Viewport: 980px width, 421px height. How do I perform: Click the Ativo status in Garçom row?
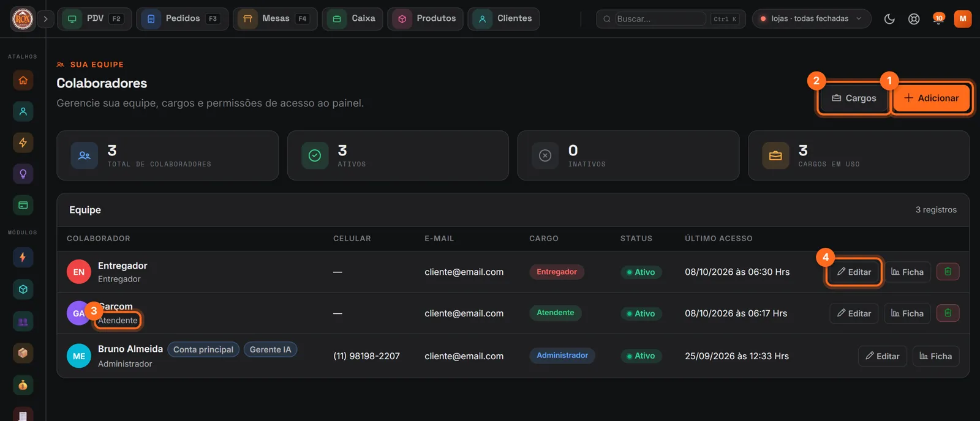pyautogui.click(x=641, y=313)
